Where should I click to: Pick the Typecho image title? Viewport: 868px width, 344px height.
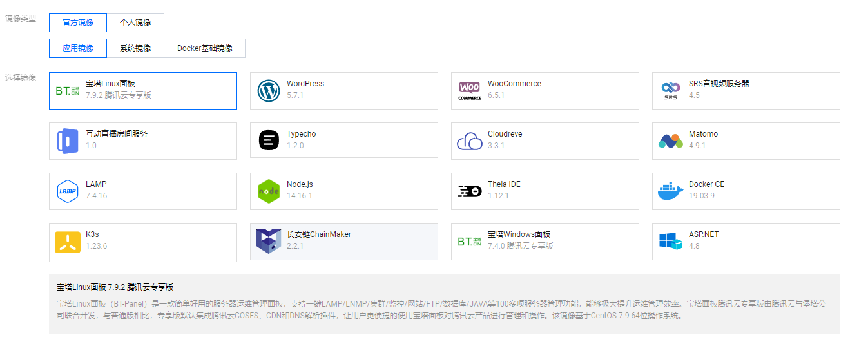coord(302,134)
